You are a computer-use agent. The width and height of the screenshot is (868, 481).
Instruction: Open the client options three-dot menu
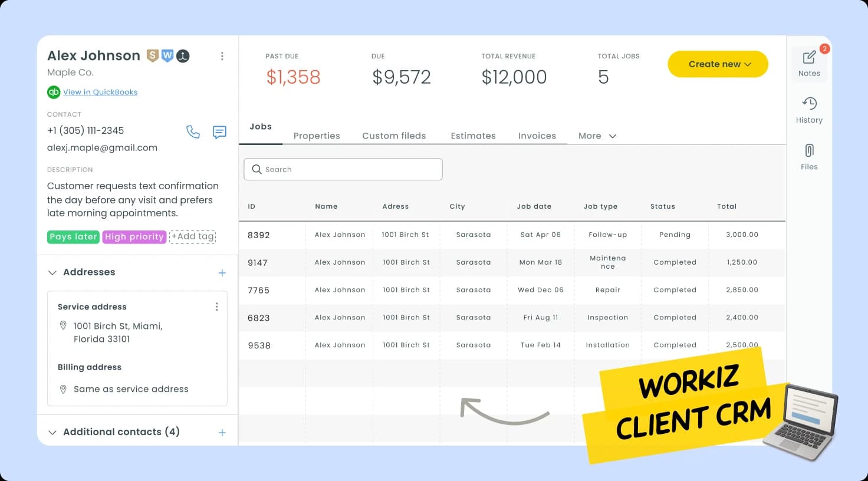pos(222,56)
